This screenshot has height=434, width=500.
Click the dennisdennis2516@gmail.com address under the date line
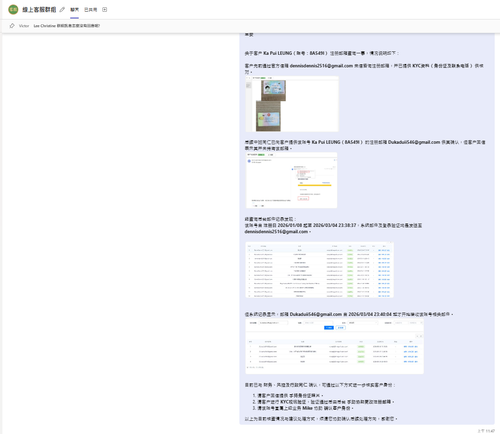pos(276,232)
